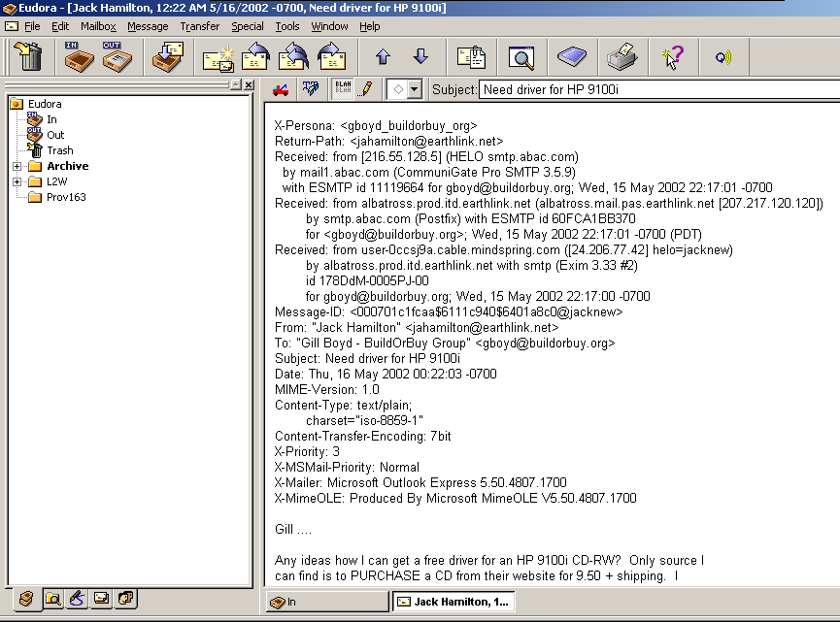Click in the Subject field

tap(659, 89)
